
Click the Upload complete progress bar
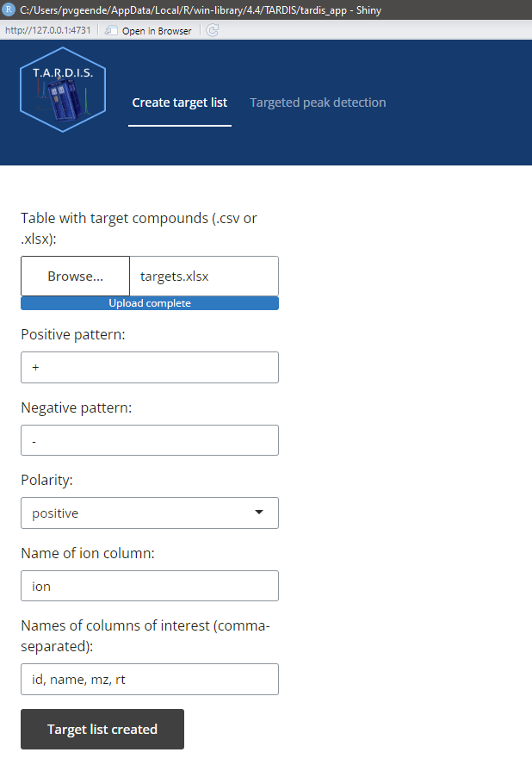(x=150, y=303)
